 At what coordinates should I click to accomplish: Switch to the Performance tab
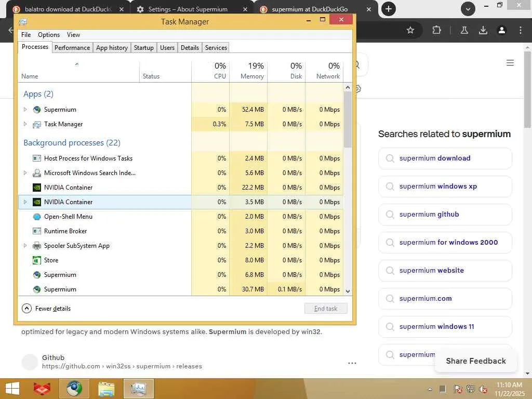(72, 48)
